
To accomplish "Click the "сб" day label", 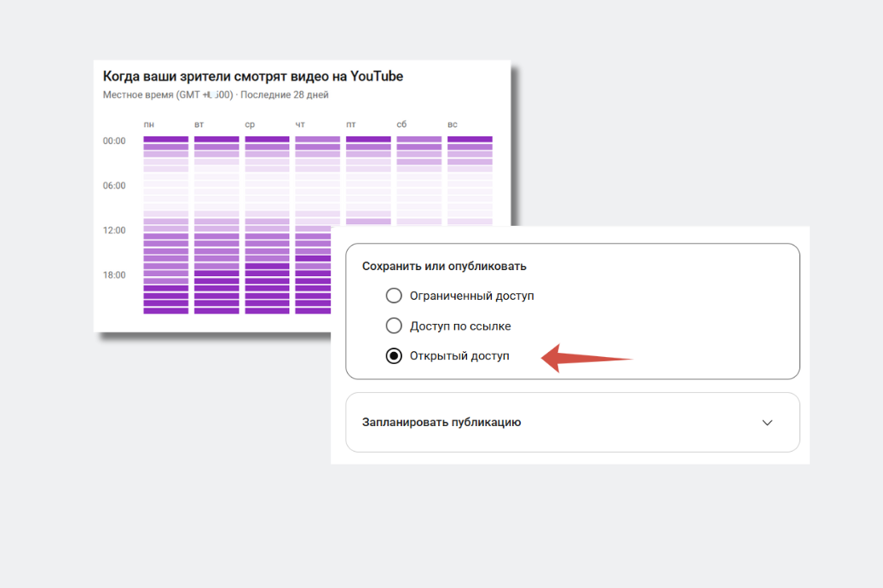I will [401, 124].
